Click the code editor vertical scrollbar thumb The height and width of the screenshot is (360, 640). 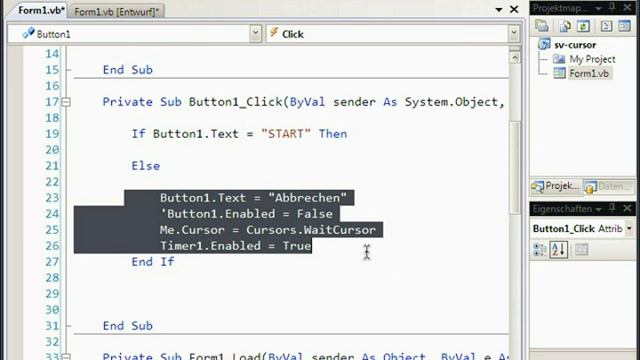[x=515, y=167]
